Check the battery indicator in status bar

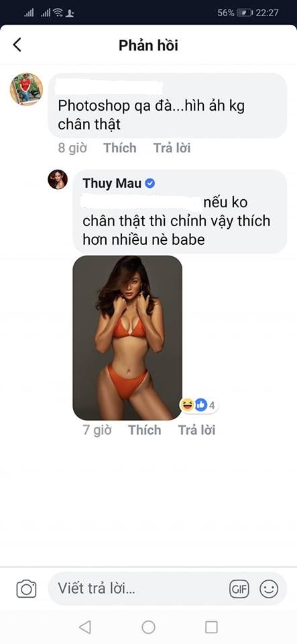(x=245, y=13)
